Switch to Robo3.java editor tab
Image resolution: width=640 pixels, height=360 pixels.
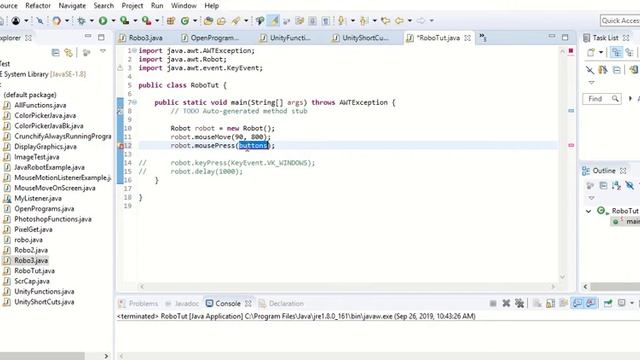(141, 38)
